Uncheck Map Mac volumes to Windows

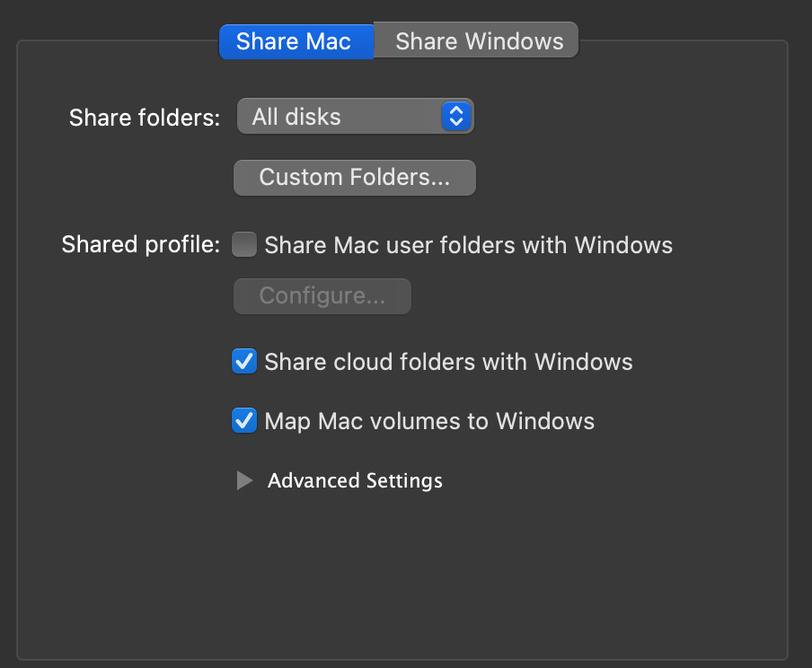244,421
